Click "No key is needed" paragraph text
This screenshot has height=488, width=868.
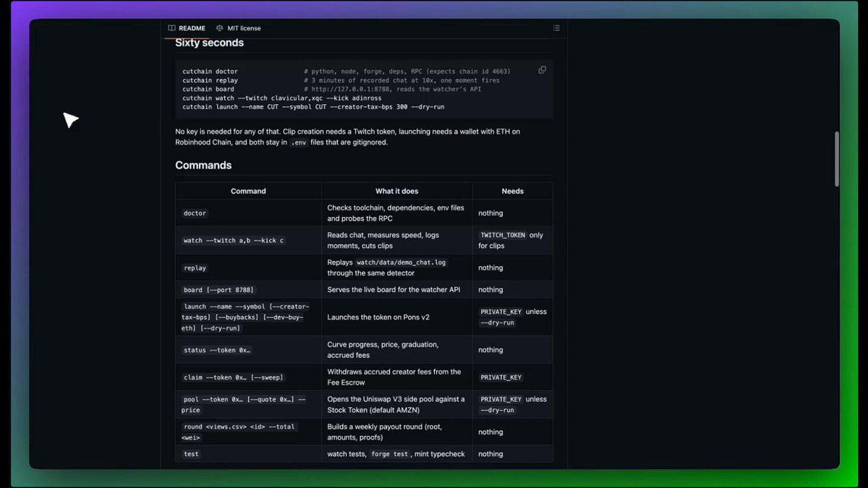(347, 137)
